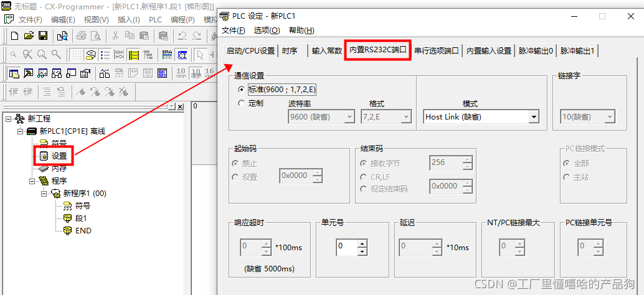644x295 pixels.
Task: Open the 视图(V) menu
Action: 96,20
